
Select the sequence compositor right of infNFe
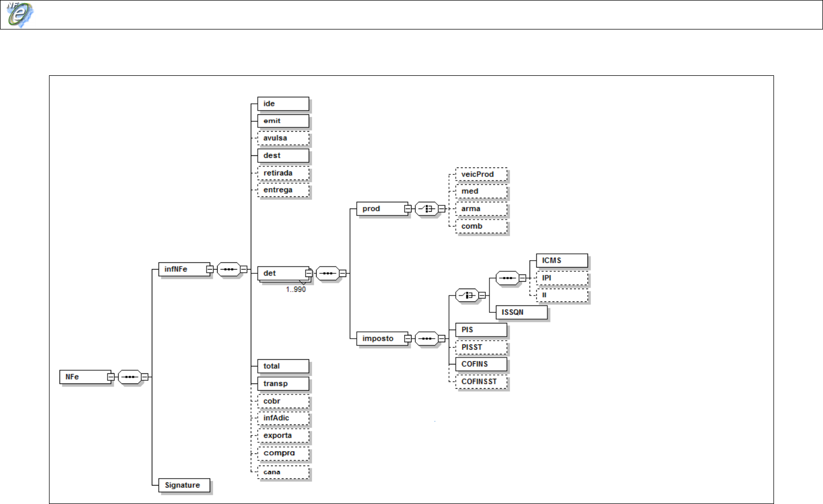click(x=228, y=269)
